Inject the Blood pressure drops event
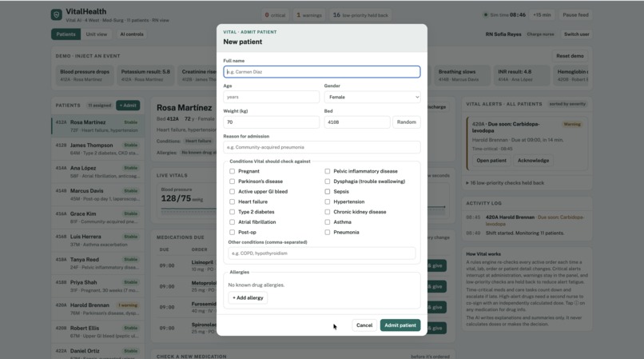The image size is (644, 359). tap(85, 75)
